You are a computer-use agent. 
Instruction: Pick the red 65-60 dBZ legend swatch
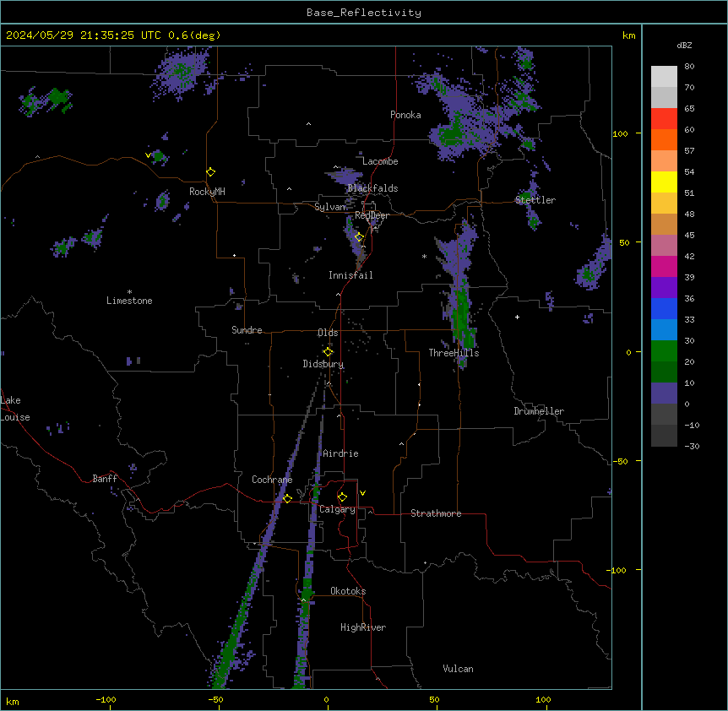pyautogui.click(x=664, y=118)
